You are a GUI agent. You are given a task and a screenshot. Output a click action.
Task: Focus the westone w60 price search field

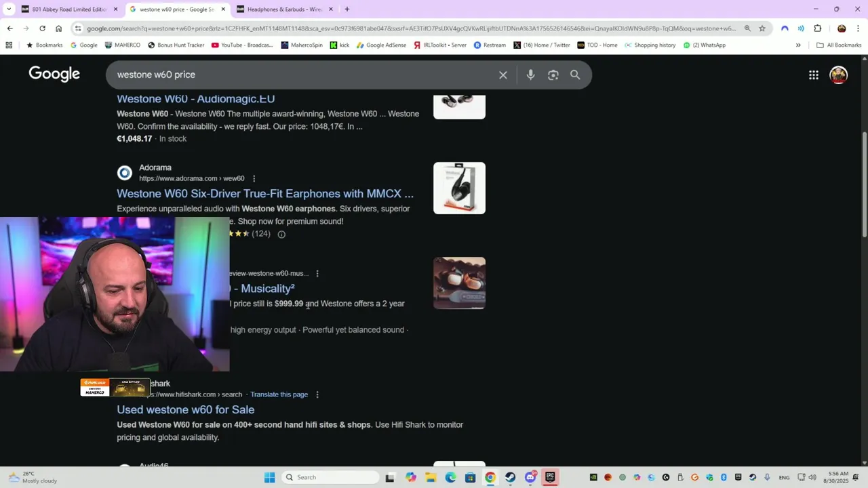[x=305, y=75]
